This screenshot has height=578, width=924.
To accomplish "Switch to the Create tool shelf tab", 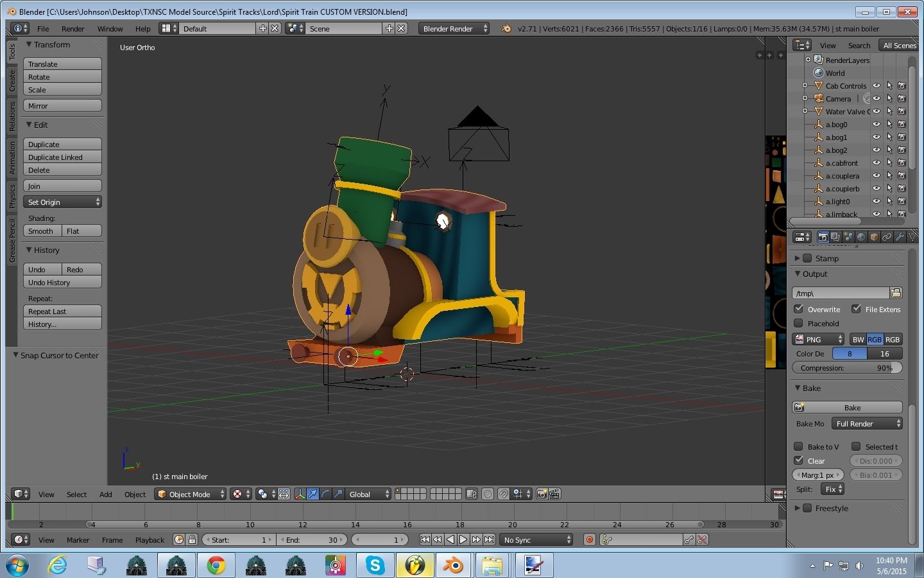I will click(x=12, y=82).
